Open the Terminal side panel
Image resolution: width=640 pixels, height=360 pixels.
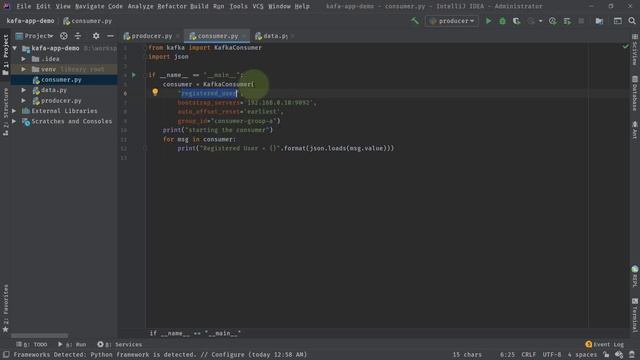click(635, 315)
